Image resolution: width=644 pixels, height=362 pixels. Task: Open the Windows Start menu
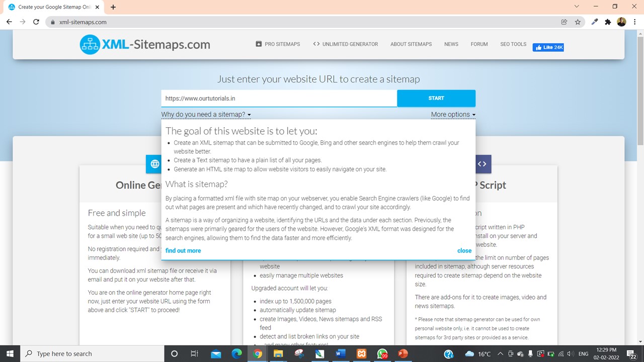point(10,353)
